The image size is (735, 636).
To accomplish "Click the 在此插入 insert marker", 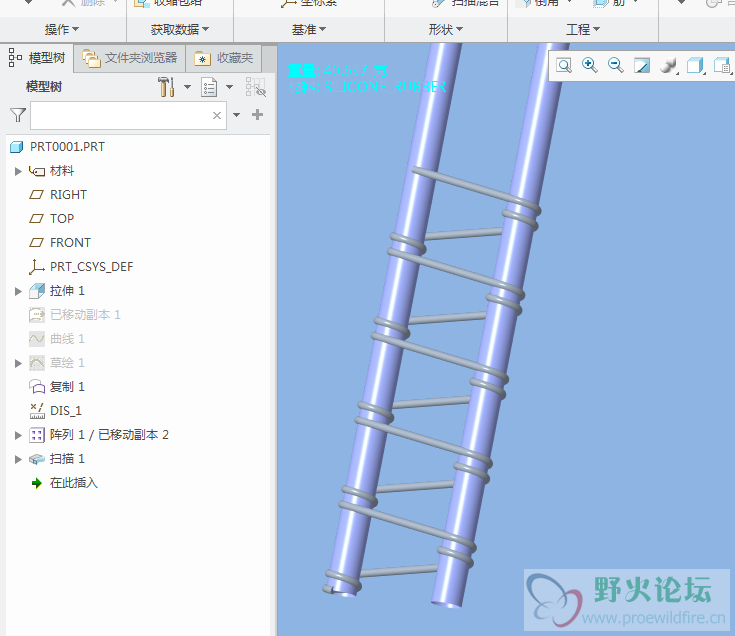I will (x=74, y=483).
